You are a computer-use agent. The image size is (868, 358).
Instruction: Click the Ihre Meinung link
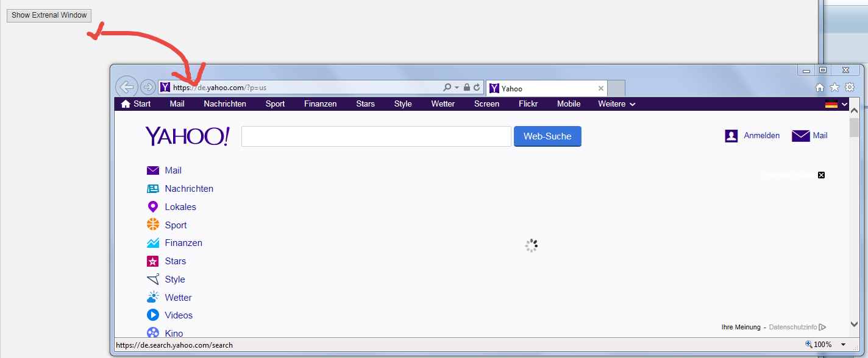741,327
